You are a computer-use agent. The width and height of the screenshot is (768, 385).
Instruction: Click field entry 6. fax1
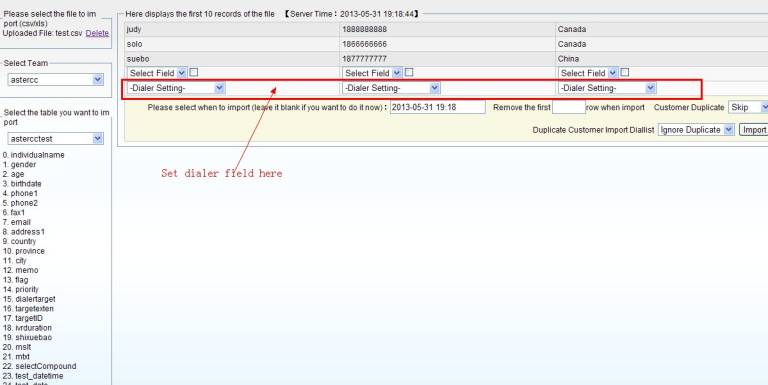(14, 213)
